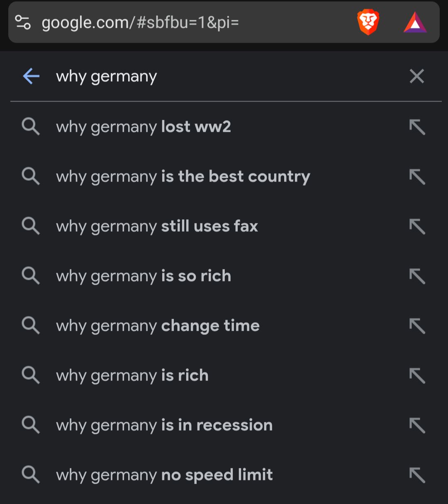The image size is (448, 504).
Task: Insert "no speed limit" suggestion arrow
Action: coord(417,475)
